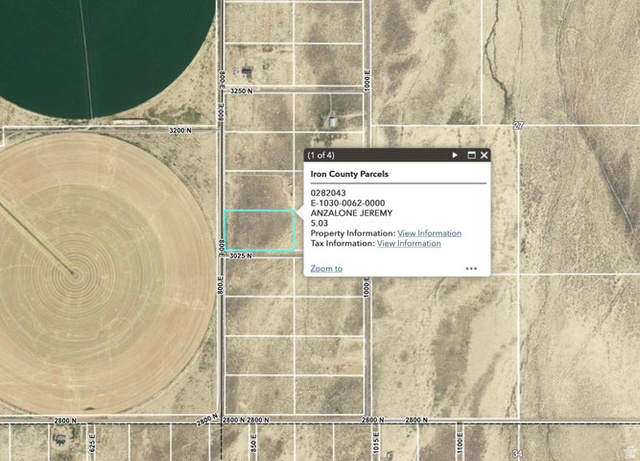This screenshot has height=461, width=640.
Task: Click center pivot of tan circular field
Action: [71, 272]
